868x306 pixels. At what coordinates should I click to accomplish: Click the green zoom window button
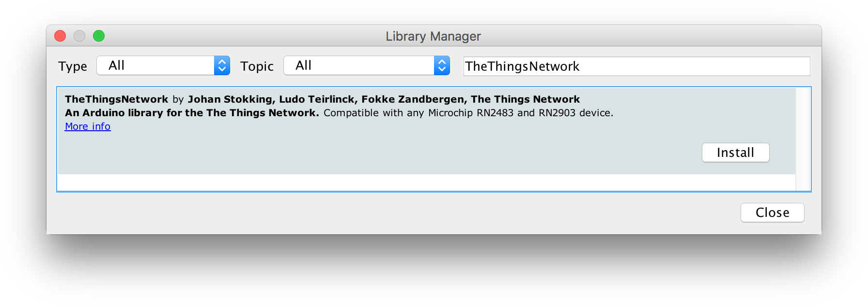click(99, 36)
